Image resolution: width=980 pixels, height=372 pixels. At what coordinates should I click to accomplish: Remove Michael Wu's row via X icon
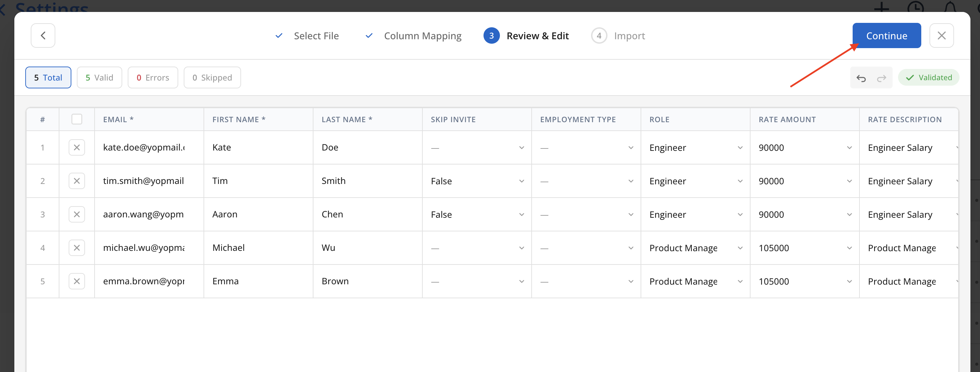click(76, 248)
